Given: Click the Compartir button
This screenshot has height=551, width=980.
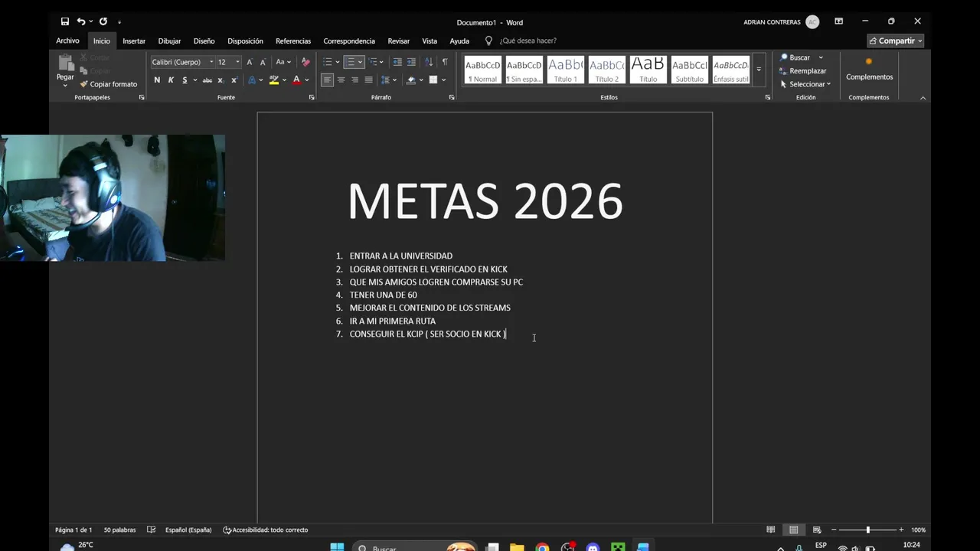Looking at the screenshot, I should click(x=896, y=41).
